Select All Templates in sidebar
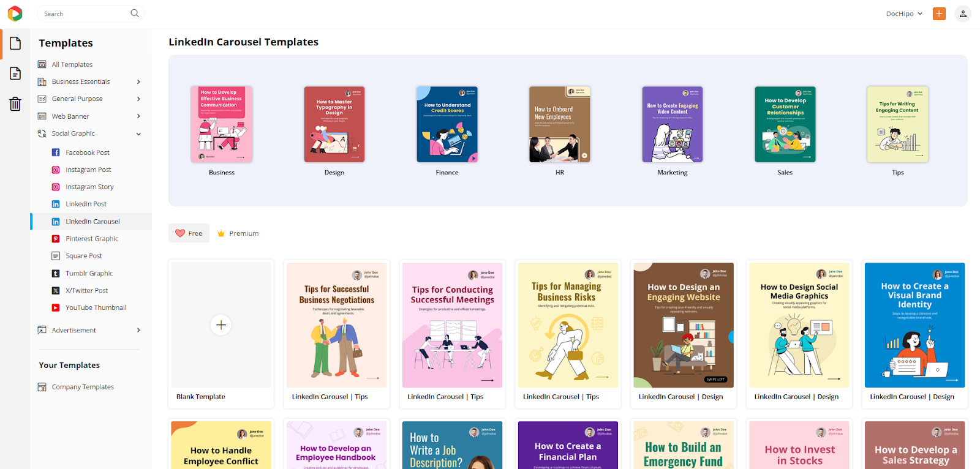980x469 pixels. [72, 64]
